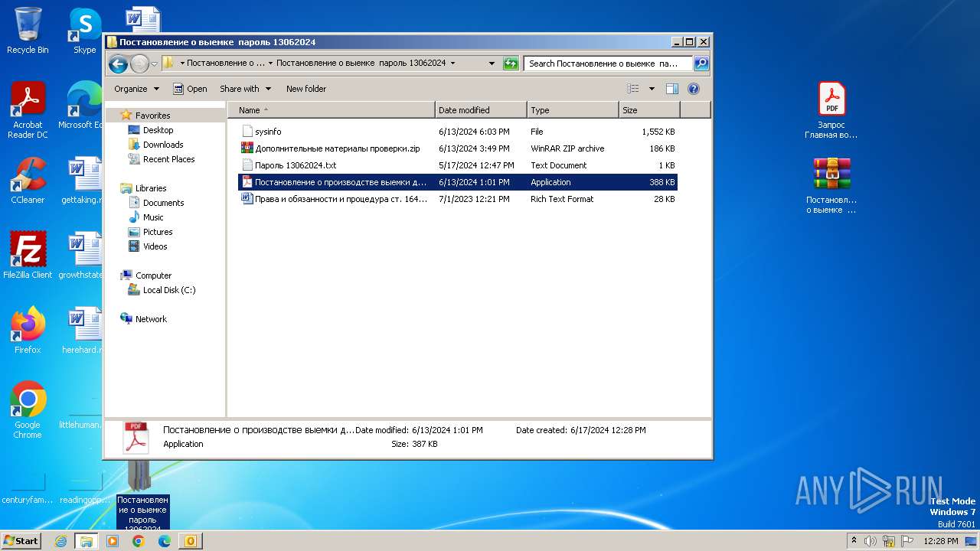
Task: Open the recent locations dropdown arrow
Action: point(154,64)
